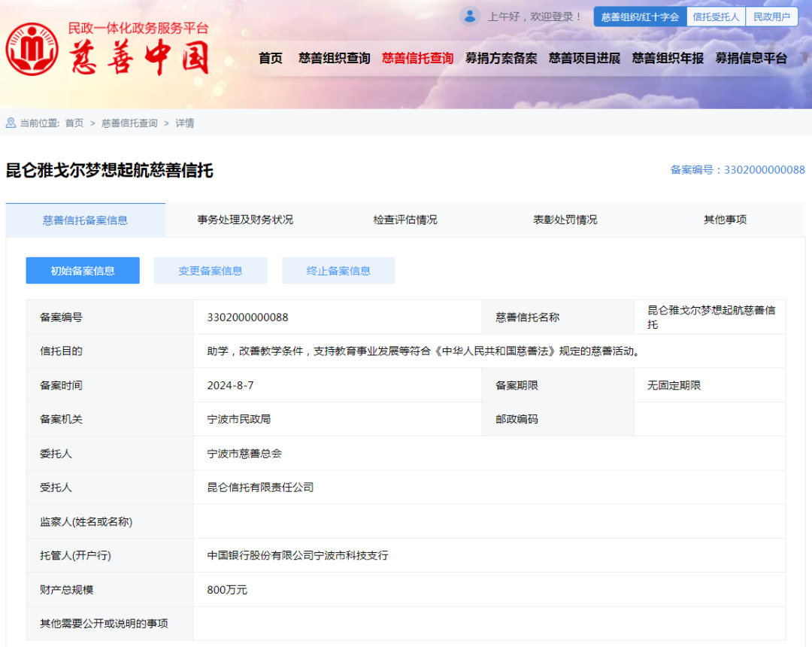812x647 pixels.
Task: Select 慈善信托查询 in the top menu
Action: coord(417,58)
